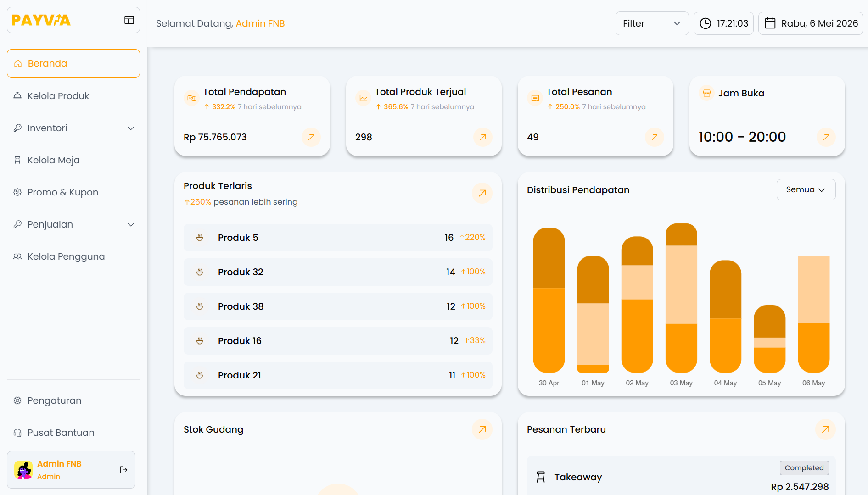Select the Produk 5 row
868x495 pixels.
(338, 238)
